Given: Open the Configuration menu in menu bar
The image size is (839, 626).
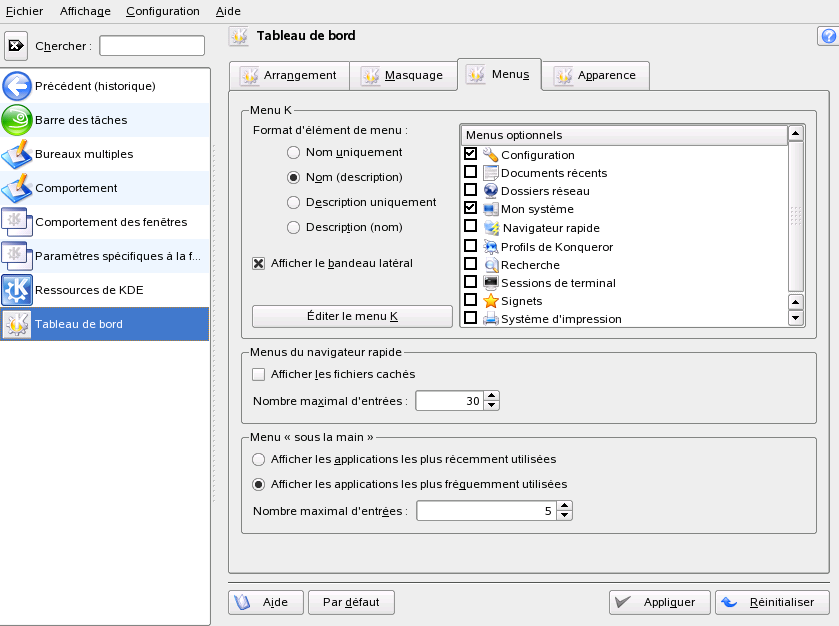Looking at the screenshot, I should pyautogui.click(x=163, y=11).
